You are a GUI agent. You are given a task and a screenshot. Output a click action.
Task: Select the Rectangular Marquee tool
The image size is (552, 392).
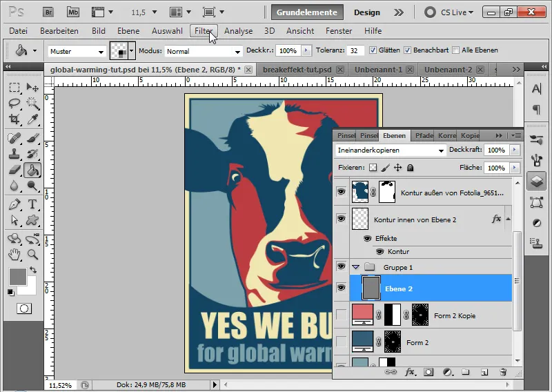(14, 88)
